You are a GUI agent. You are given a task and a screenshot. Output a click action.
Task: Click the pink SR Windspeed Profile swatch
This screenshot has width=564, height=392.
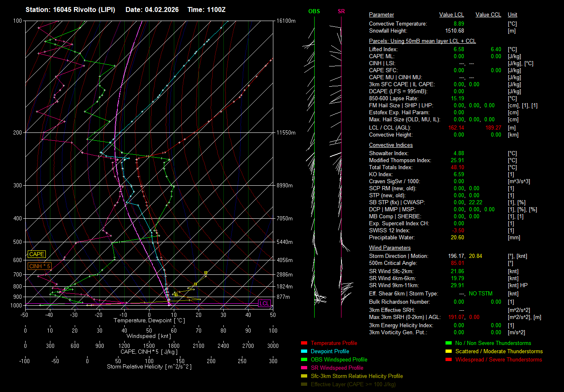pyautogui.click(x=304, y=368)
